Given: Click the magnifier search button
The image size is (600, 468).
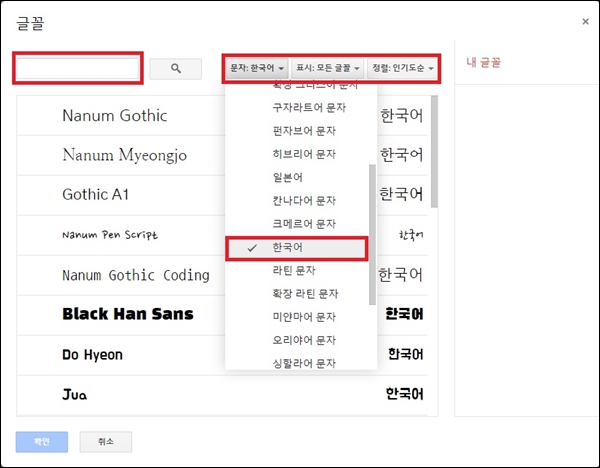Looking at the screenshot, I should tap(176, 69).
